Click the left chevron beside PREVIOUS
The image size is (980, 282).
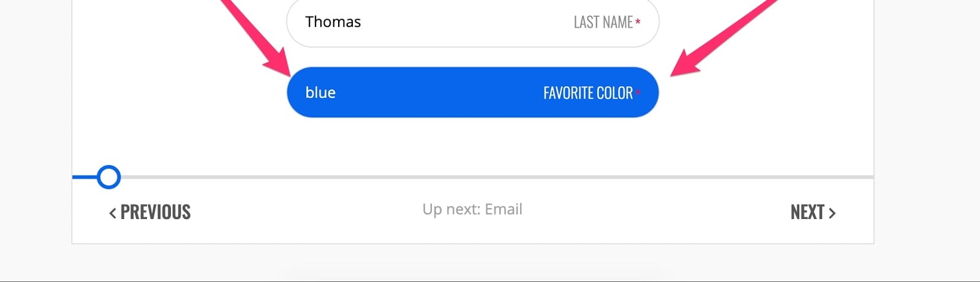tap(113, 213)
